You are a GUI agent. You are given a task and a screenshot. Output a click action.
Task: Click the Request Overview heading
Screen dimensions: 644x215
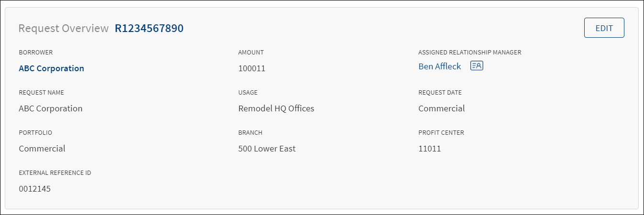(64, 28)
